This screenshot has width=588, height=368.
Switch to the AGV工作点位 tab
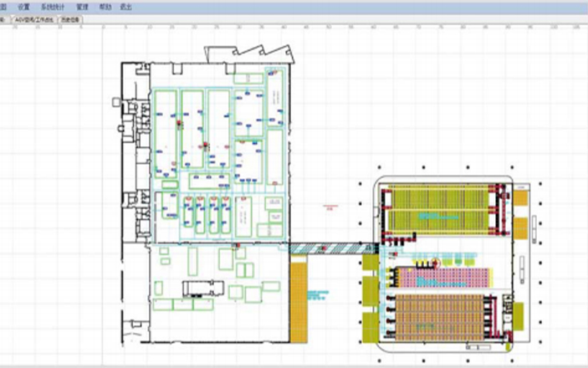(33, 17)
